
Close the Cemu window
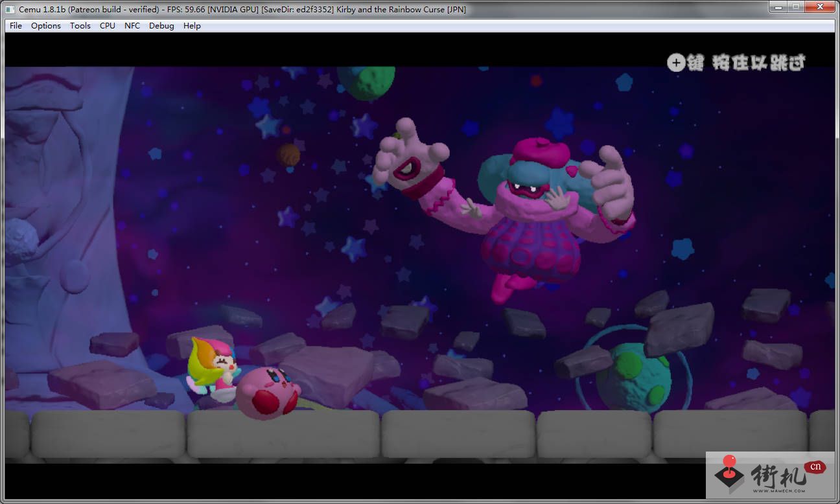[819, 7]
